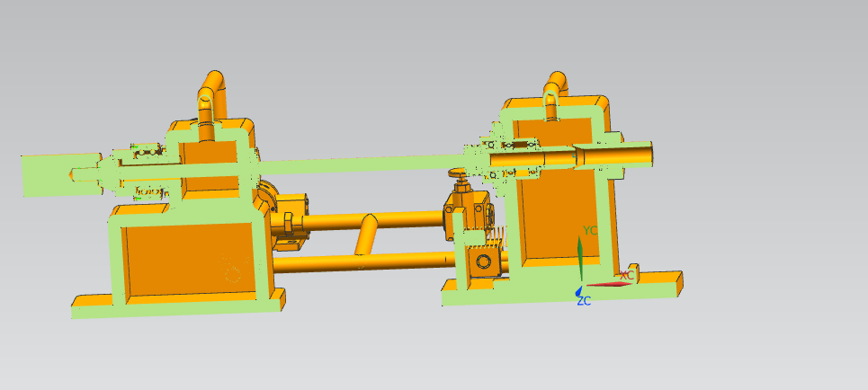Select the long green sectioned shaft
This screenshot has height=390, width=868.
360,164
